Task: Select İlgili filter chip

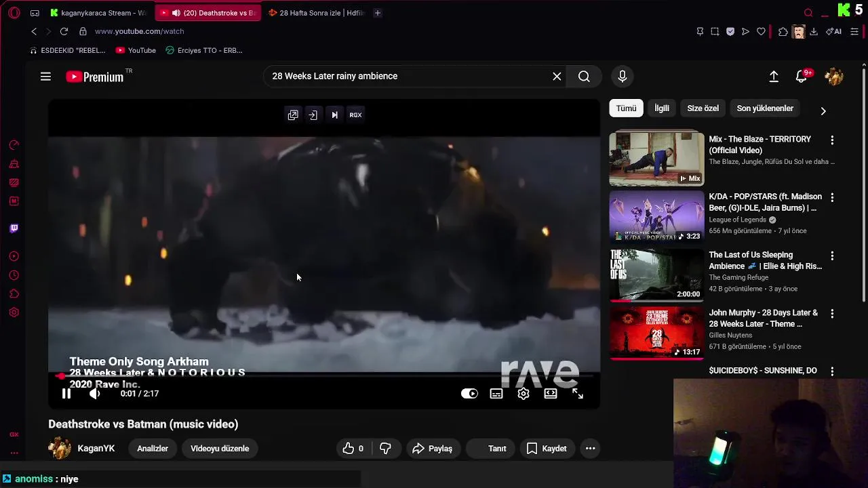Action: (661, 108)
